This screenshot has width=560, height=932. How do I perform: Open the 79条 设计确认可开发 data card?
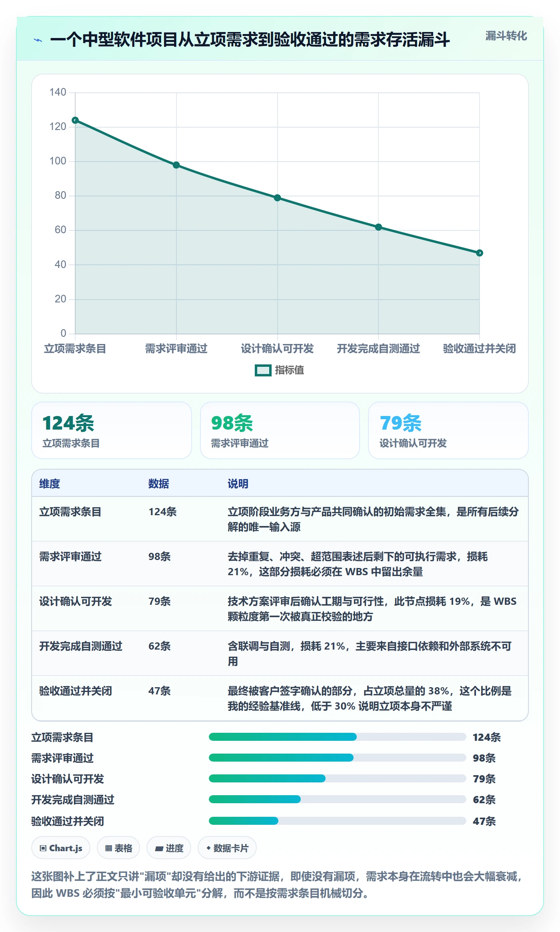click(448, 430)
